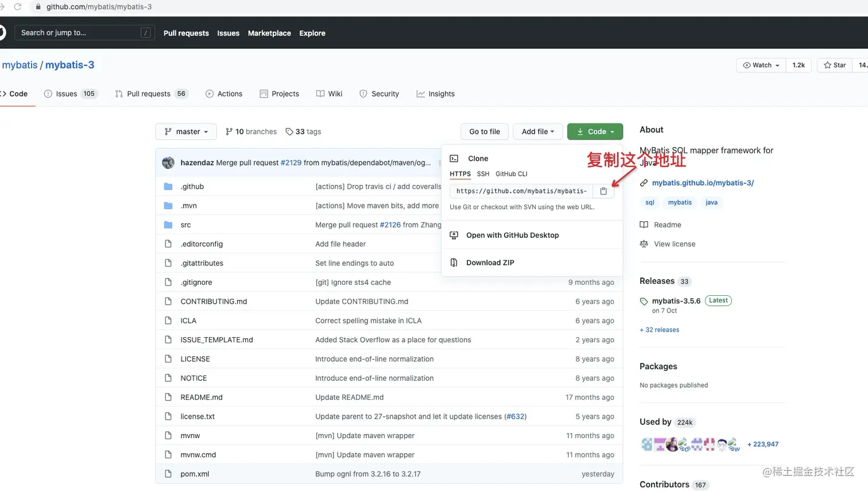
Task: Click the book icon next to Readme
Action: tap(644, 225)
